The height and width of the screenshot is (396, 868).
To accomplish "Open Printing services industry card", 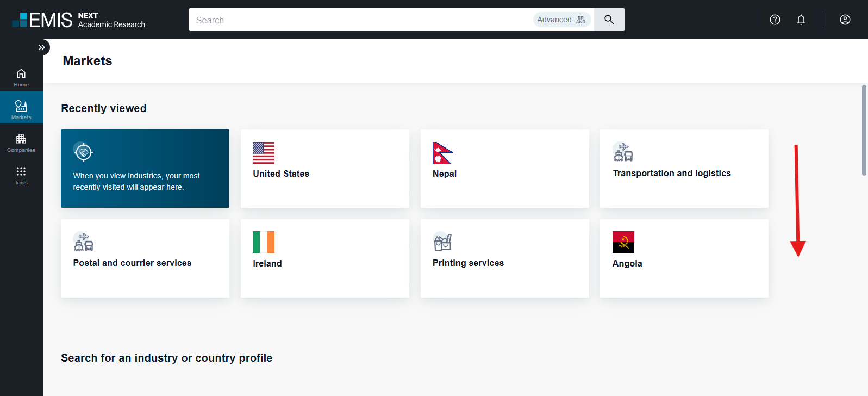I will [x=504, y=258].
